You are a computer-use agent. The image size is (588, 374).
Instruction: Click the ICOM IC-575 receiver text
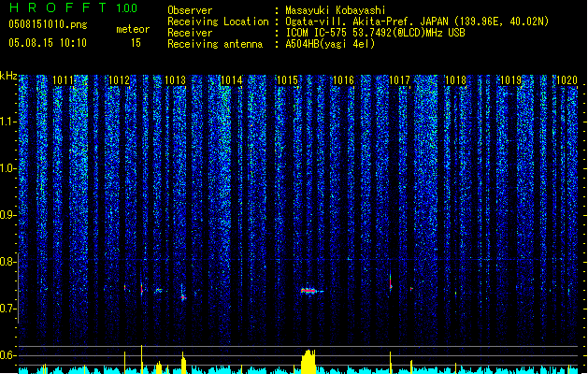(x=375, y=33)
